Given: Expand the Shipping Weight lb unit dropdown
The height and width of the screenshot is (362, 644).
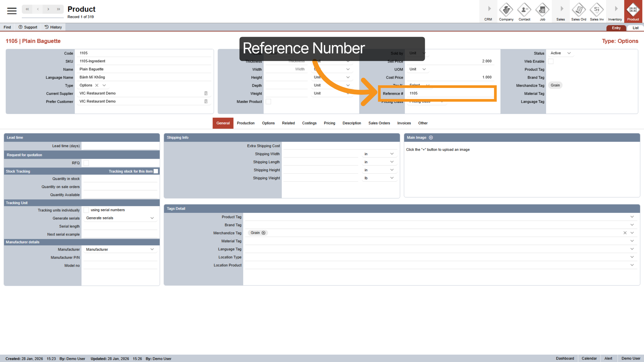Looking at the screenshot, I should 392,178.
